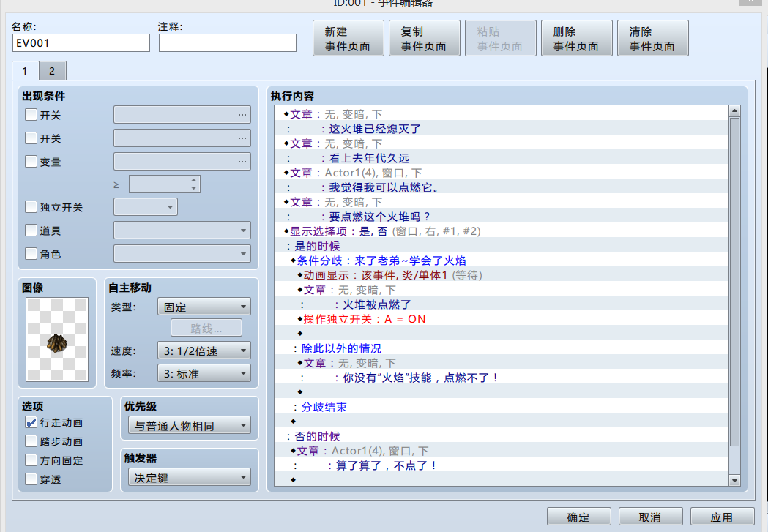Screen dimensions: 768x532
Task: Click the 新建事件页面 button
Action: click(x=348, y=38)
